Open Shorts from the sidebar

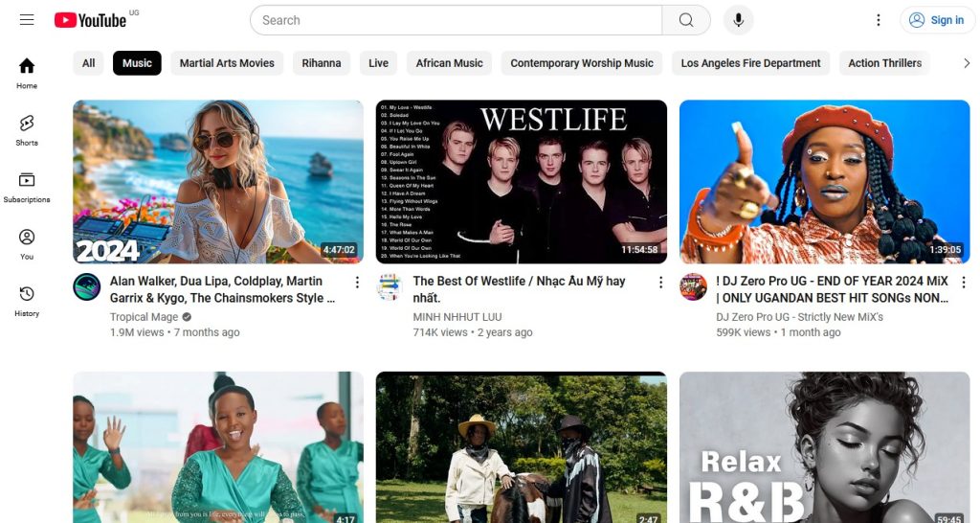(x=27, y=130)
